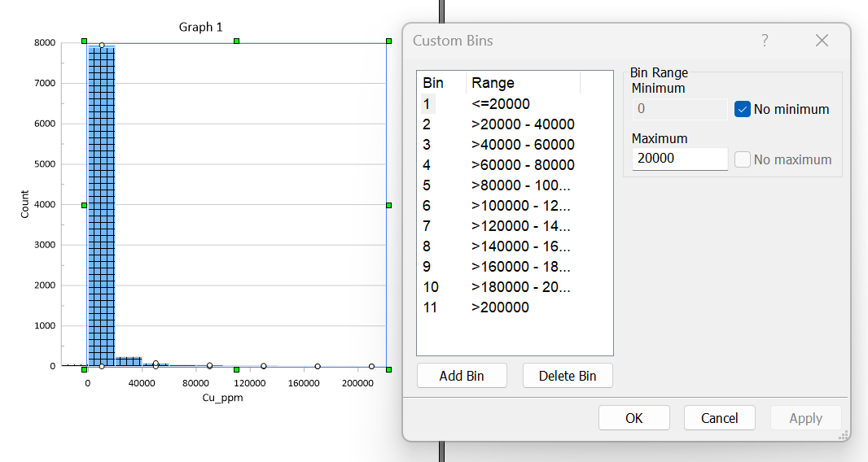Select bin 11 range >200000
Screen dimensions: 868x462
point(500,307)
